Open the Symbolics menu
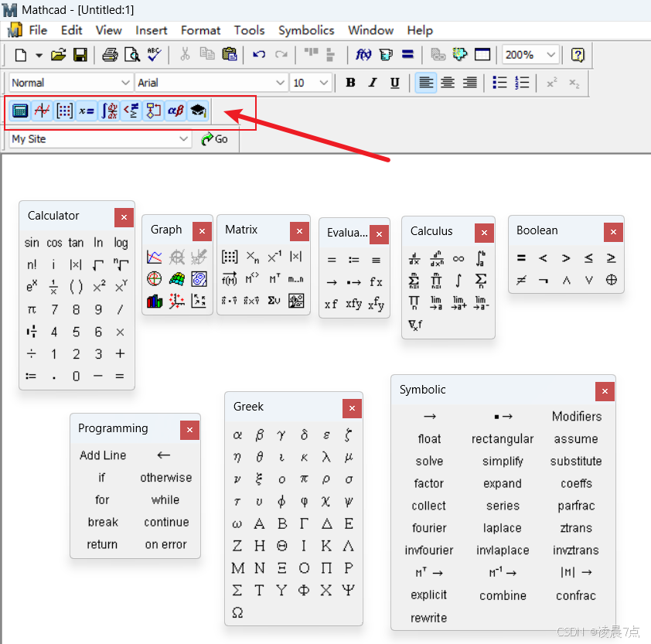The image size is (651, 644). tap(306, 30)
